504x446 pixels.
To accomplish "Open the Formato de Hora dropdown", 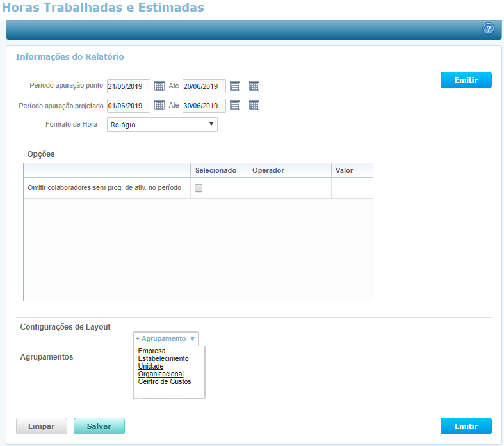I will (162, 124).
